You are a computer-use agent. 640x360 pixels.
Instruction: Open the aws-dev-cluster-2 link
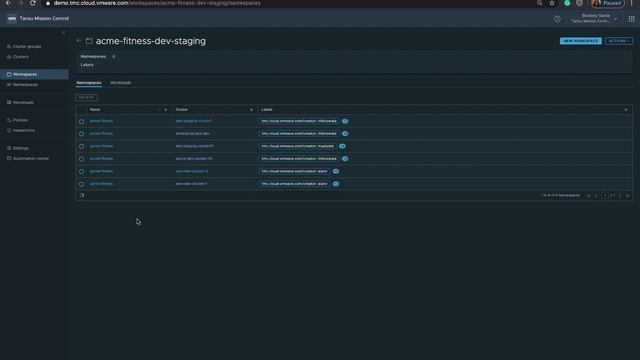coord(191,171)
